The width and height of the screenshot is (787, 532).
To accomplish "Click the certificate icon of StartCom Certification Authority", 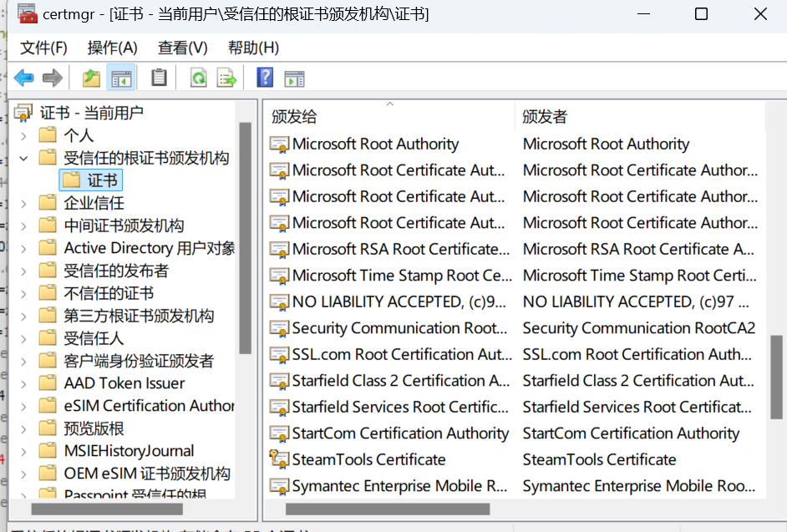I will tap(279, 433).
